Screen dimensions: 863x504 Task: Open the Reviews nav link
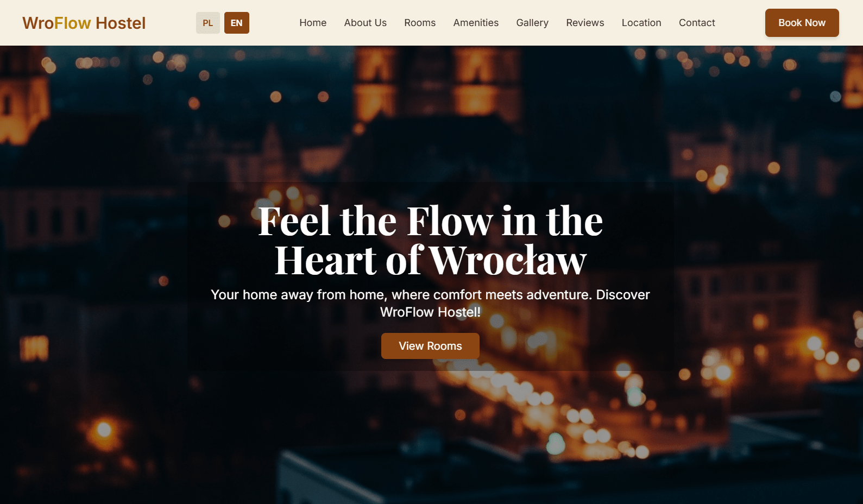coord(585,23)
